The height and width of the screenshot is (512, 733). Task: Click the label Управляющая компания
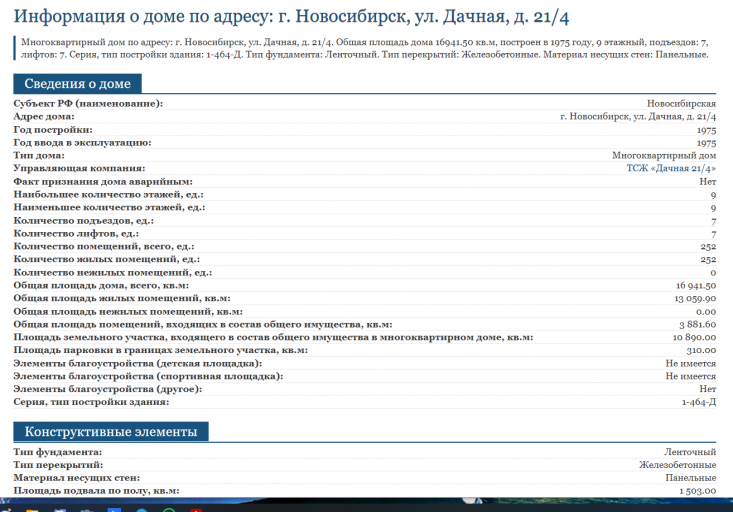(x=79, y=168)
